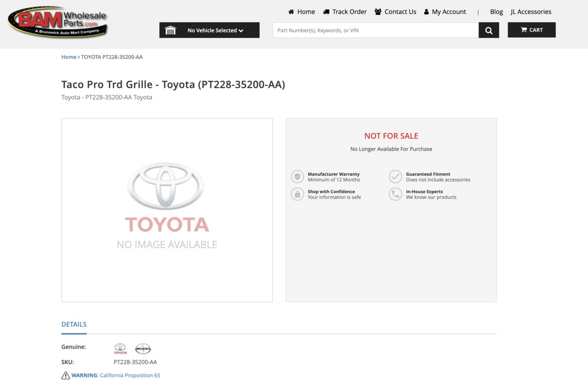The image size is (588, 382).
Task: Click the Taco Pro Trd Grille product title
Action: [173, 85]
